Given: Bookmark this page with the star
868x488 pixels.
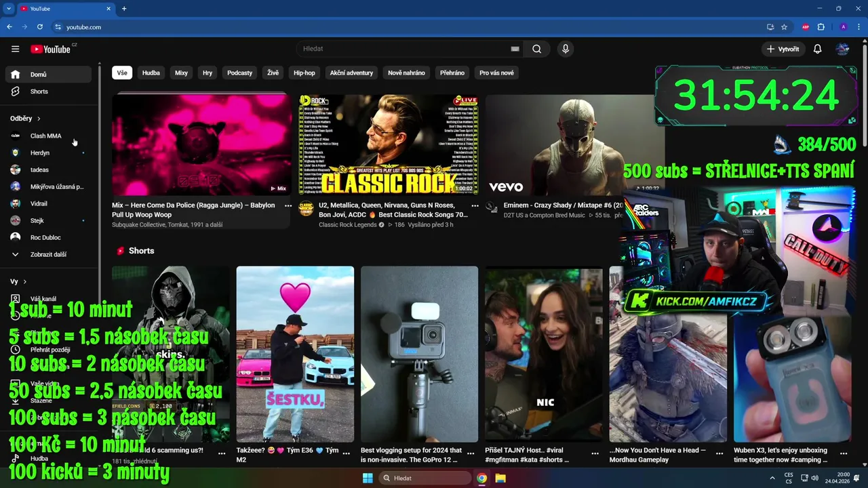Looking at the screenshot, I should pos(784,27).
